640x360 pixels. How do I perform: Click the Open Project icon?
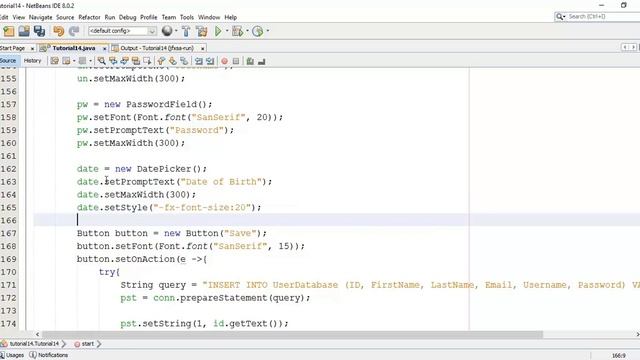tap(24, 31)
